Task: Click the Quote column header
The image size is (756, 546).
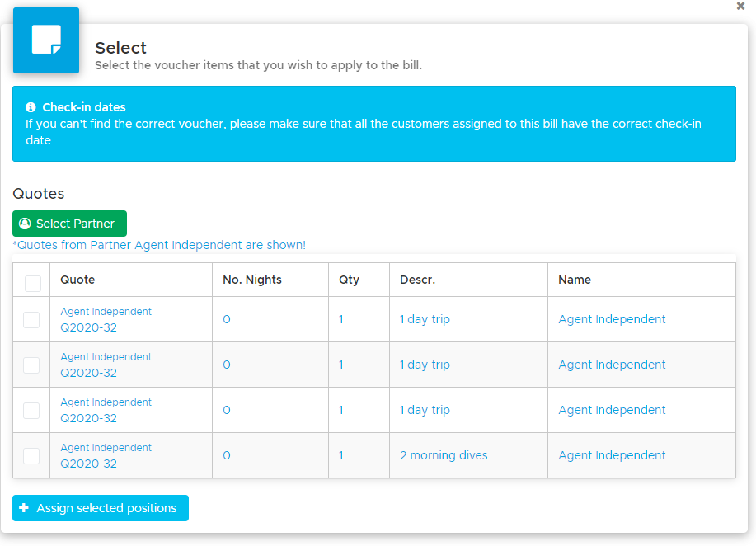Action: (x=77, y=280)
